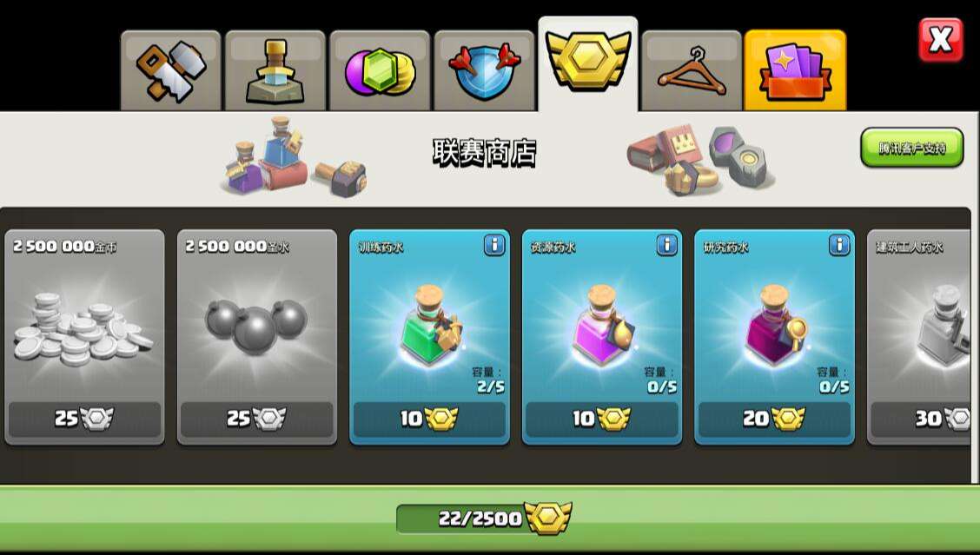Image resolution: width=980 pixels, height=555 pixels.
Task: Click the green 腾讯客户支持 support button
Action: click(912, 148)
